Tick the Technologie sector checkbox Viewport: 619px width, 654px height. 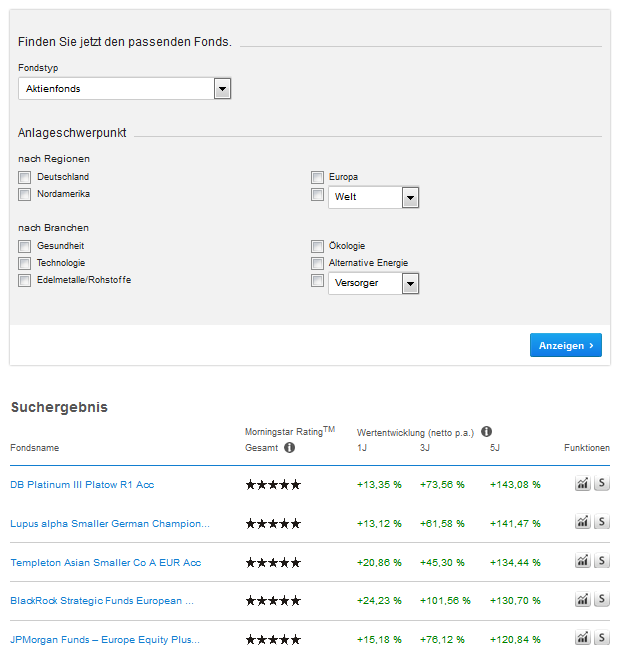25,263
